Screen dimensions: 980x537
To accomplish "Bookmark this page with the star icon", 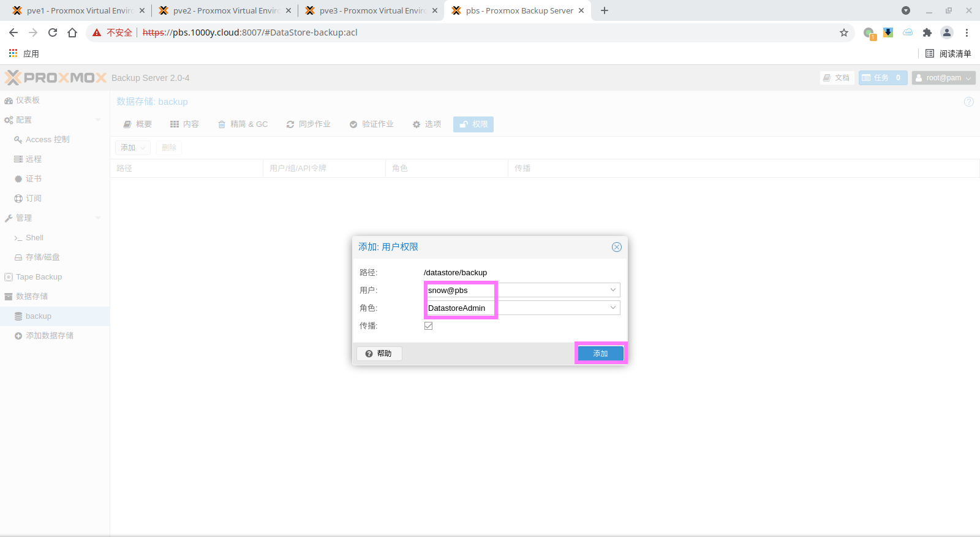I will pos(843,32).
